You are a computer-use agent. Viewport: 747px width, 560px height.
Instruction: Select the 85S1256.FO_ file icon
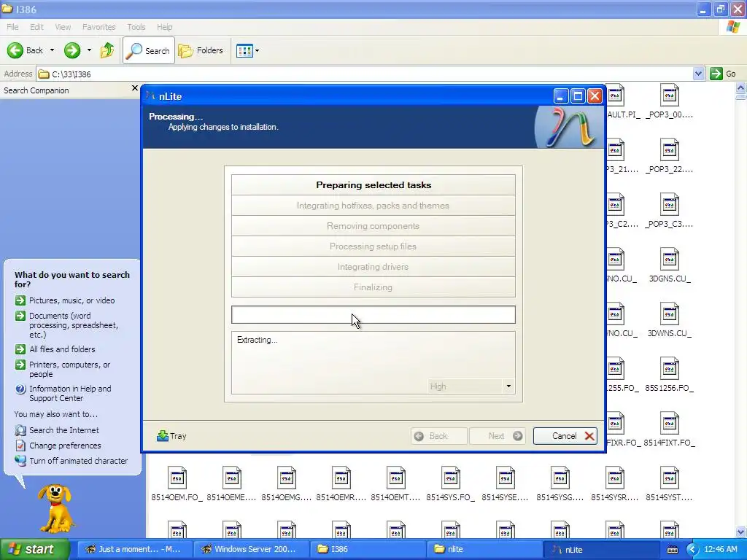670,369
